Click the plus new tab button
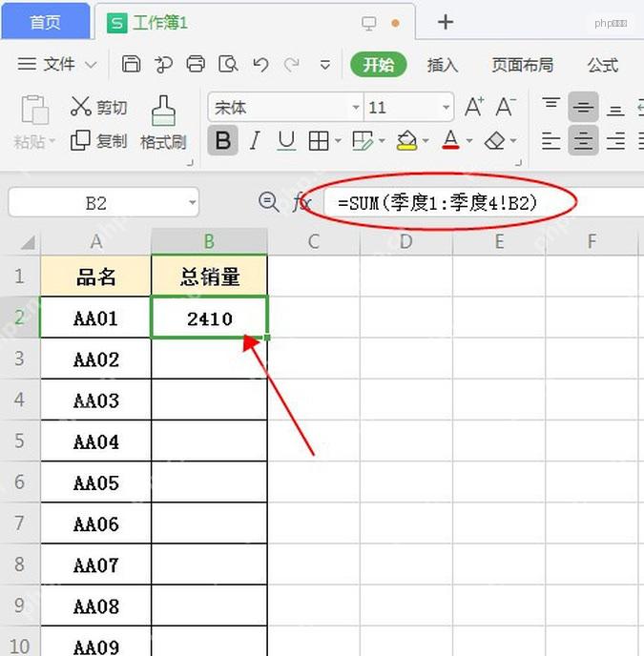 tap(446, 22)
